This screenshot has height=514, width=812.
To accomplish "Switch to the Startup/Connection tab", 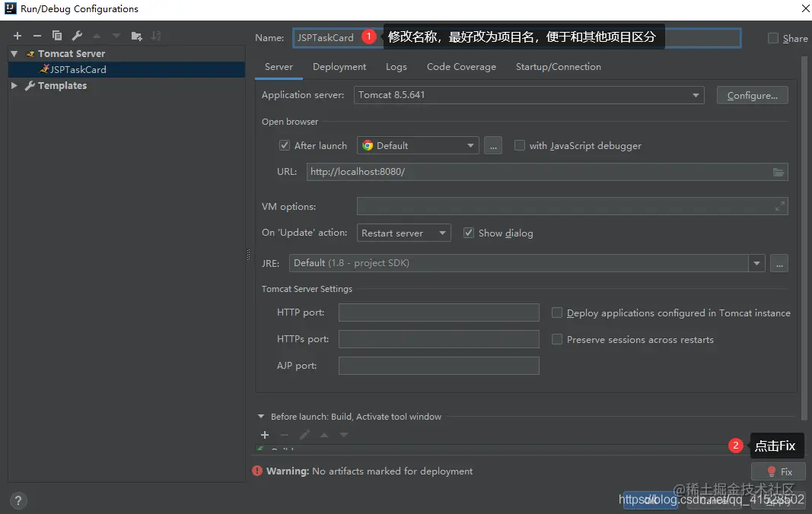I will 559,67.
